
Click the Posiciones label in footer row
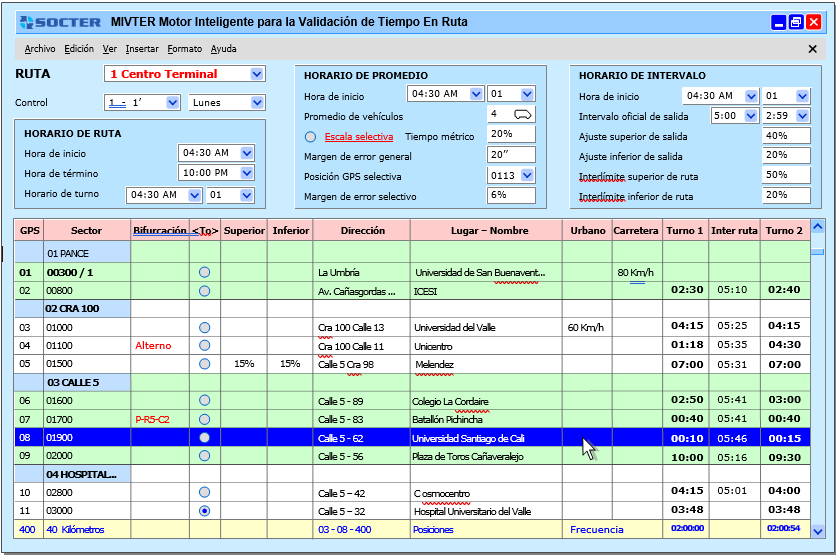(x=433, y=529)
